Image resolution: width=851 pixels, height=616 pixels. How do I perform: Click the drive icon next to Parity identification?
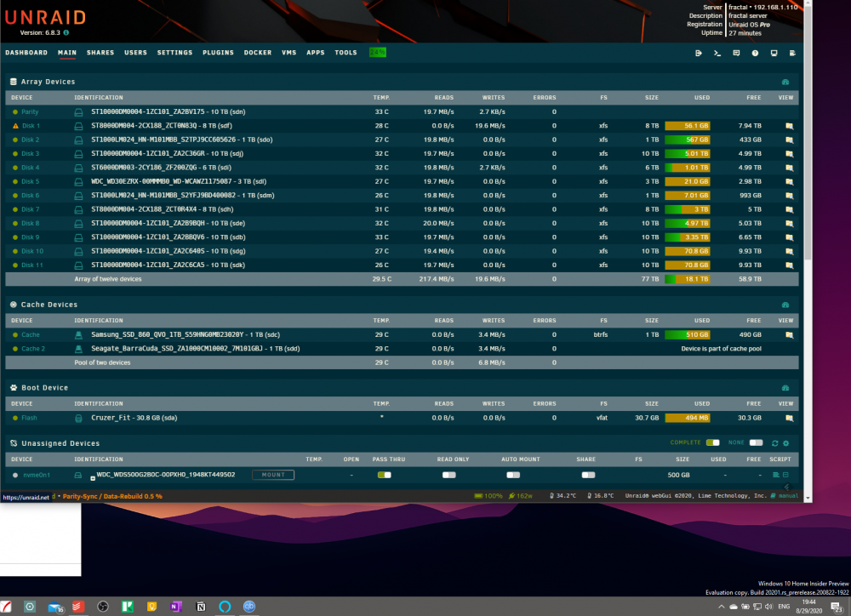(78, 112)
